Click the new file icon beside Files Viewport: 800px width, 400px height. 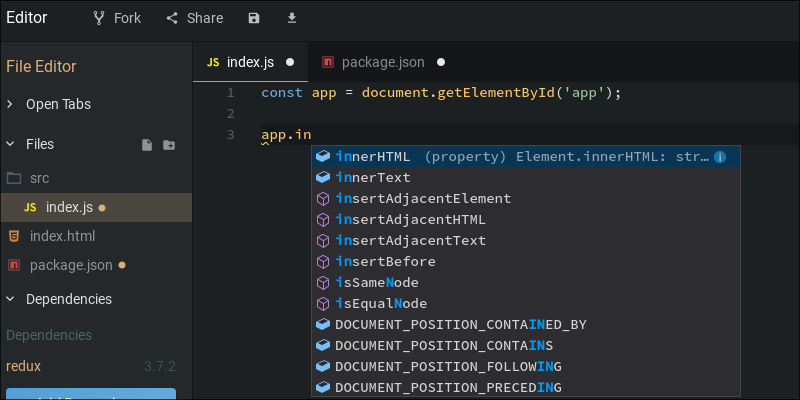point(147,145)
